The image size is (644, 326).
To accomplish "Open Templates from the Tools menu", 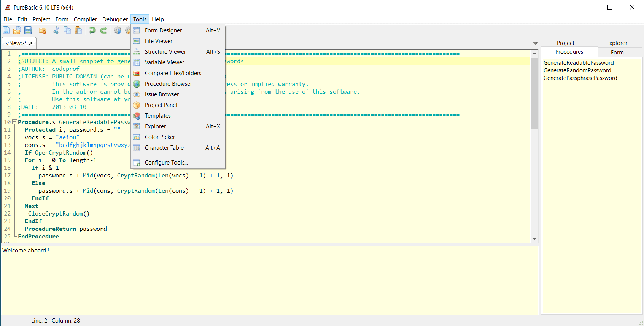I will (178, 116).
